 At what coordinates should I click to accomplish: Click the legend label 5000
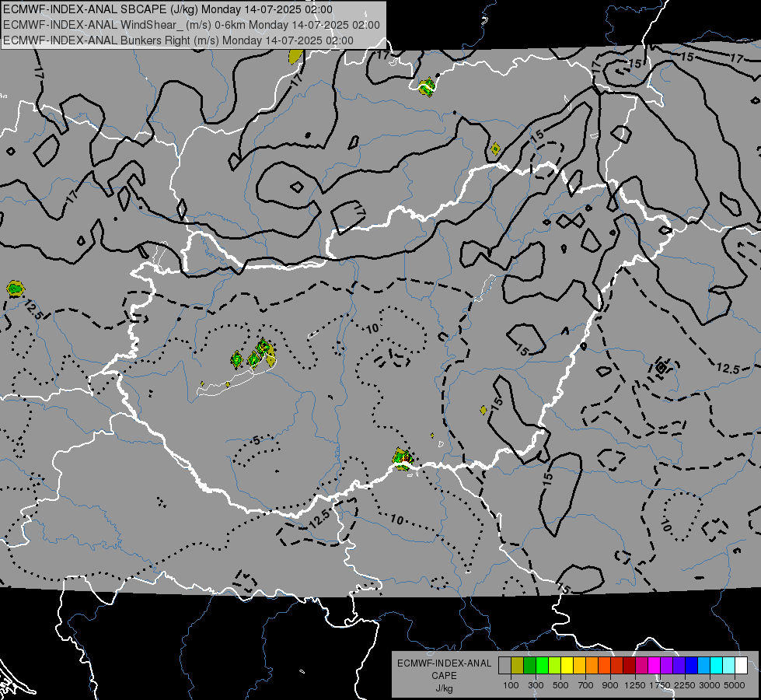735,685
